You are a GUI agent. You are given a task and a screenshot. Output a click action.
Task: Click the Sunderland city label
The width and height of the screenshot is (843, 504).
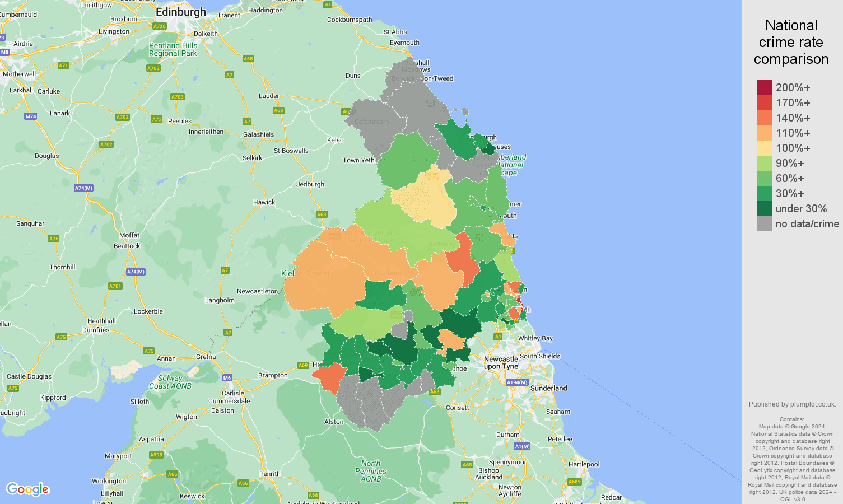549,388
